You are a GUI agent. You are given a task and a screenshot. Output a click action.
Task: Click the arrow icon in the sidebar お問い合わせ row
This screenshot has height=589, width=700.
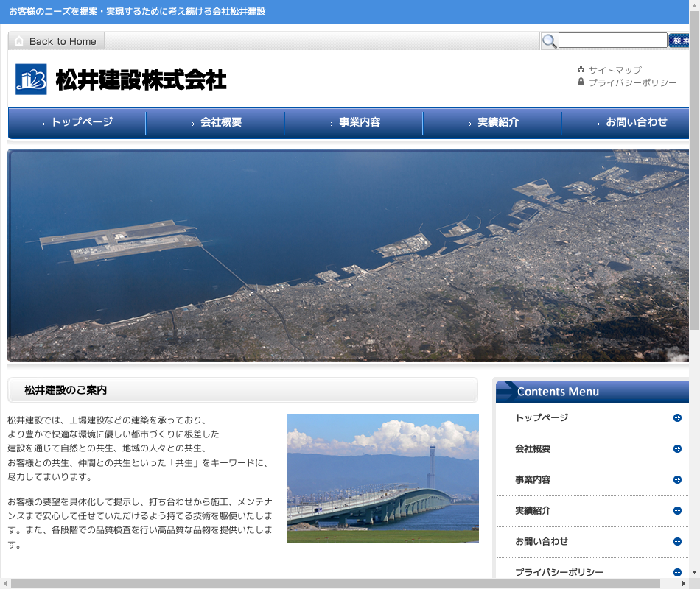(x=677, y=542)
